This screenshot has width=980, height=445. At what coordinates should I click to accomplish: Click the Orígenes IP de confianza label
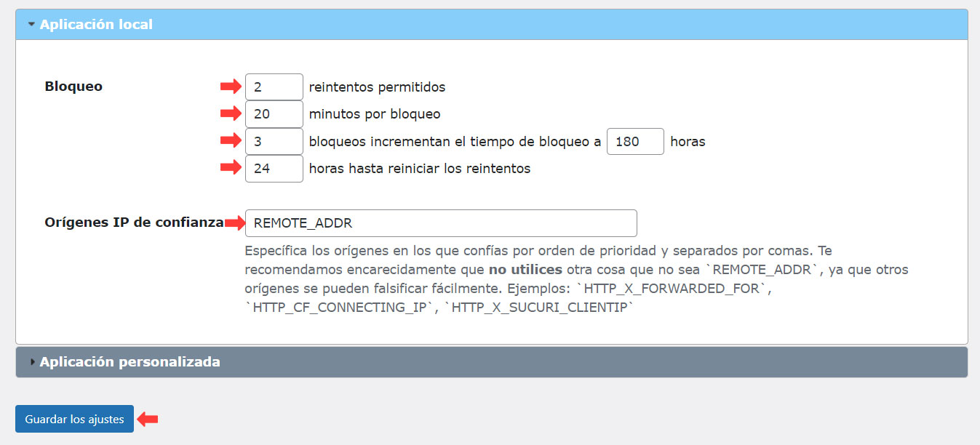pyautogui.click(x=134, y=223)
